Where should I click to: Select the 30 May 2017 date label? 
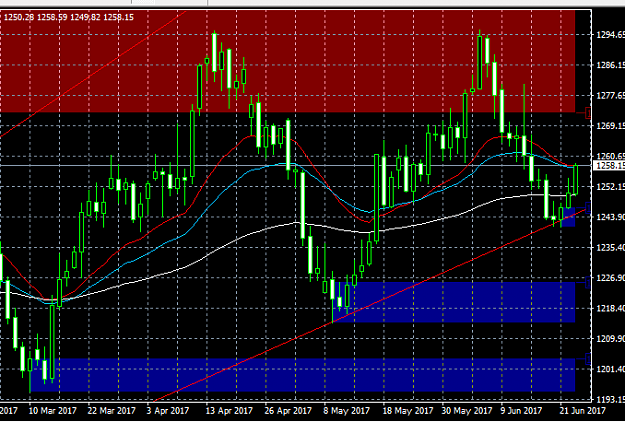pos(466,410)
